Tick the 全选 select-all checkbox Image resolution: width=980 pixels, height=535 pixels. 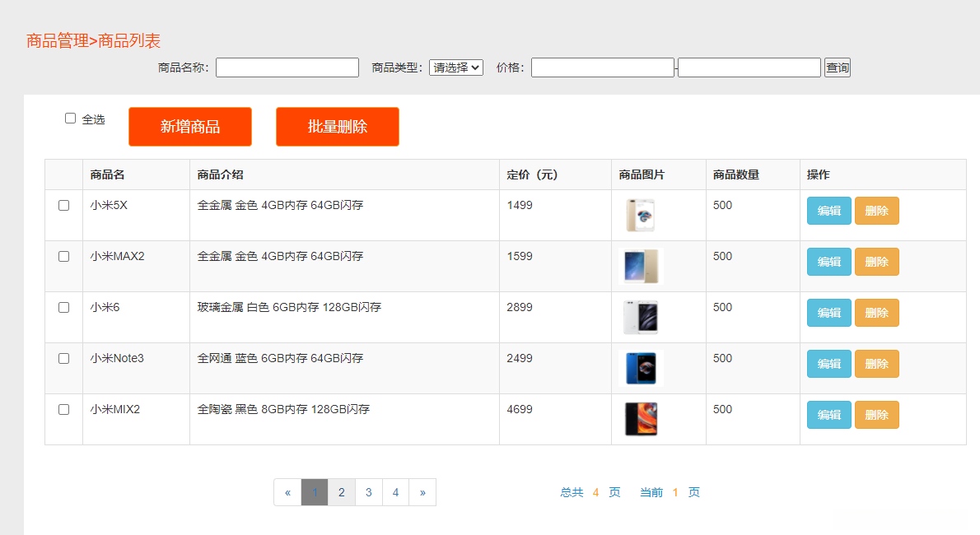71,119
